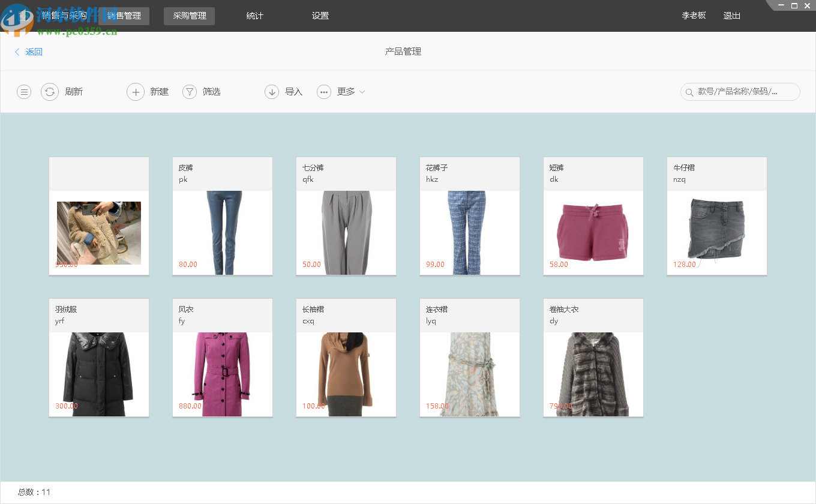Select the 风衣 product card
This screenshot has width=816, height=504.
(x=222, y=357)
